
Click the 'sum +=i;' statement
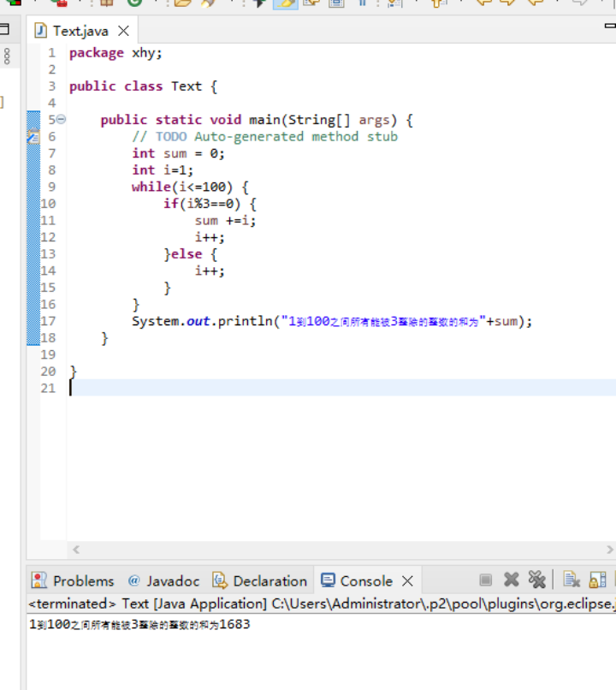pyautogui.click(x=225, y=220)
